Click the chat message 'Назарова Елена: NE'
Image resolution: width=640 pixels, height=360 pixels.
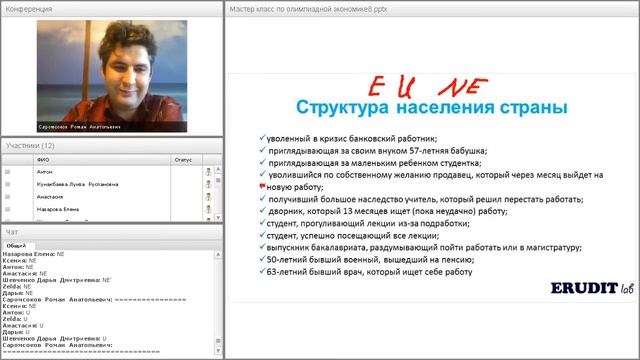pos(33,254)
